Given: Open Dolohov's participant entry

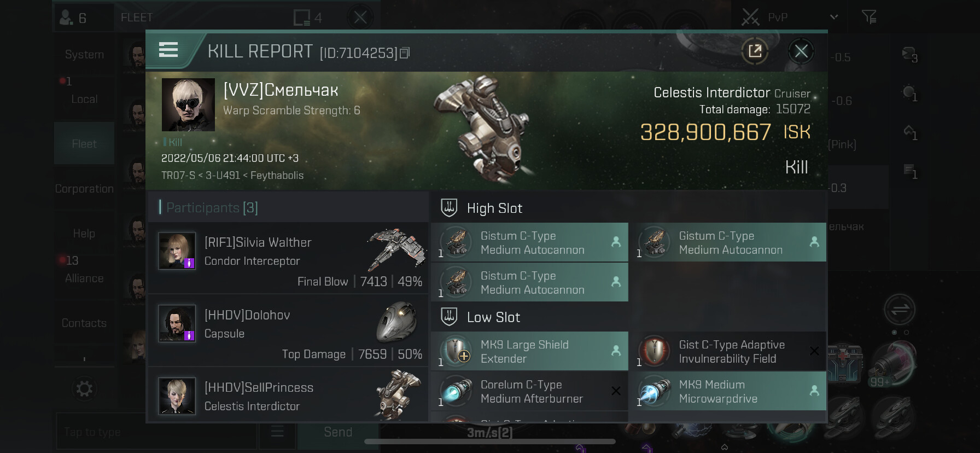Looking at the screenshot, I should [x=288, y=330].
